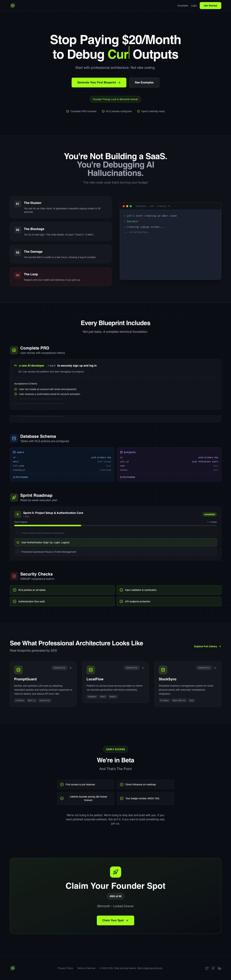Image resolution: width=231 pixels, height=980 pixels.
Task: Click the StockSync card database icon
Action: tap(163, 670)
